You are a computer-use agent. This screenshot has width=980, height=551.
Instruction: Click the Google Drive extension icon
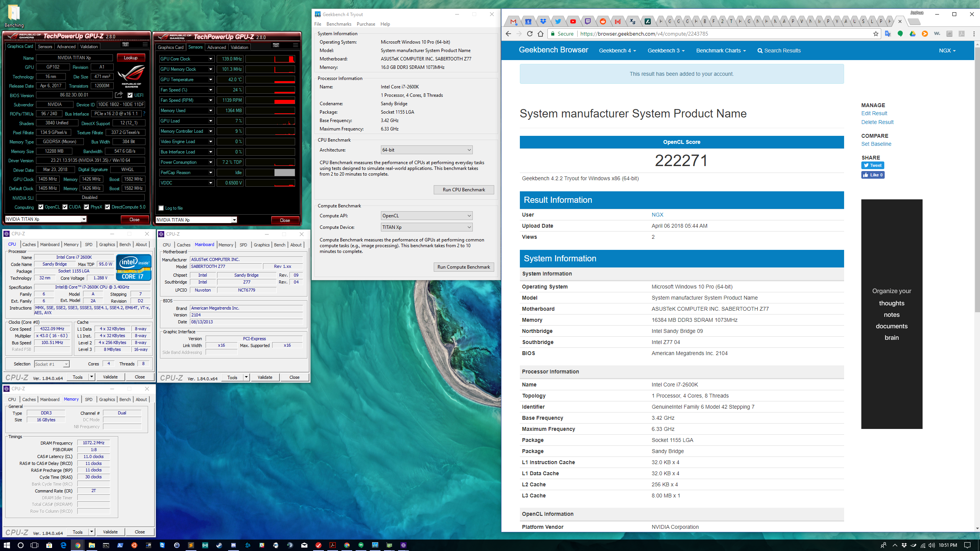[x=913, y=34]
